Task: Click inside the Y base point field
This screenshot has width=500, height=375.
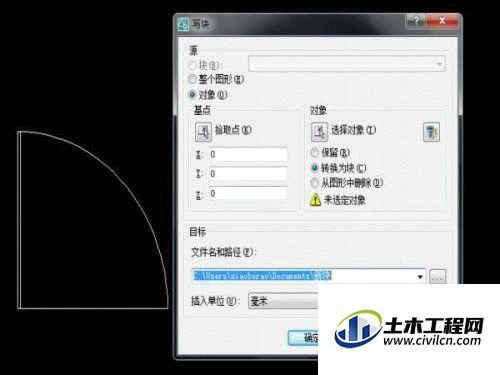Action: click(248, 174)
